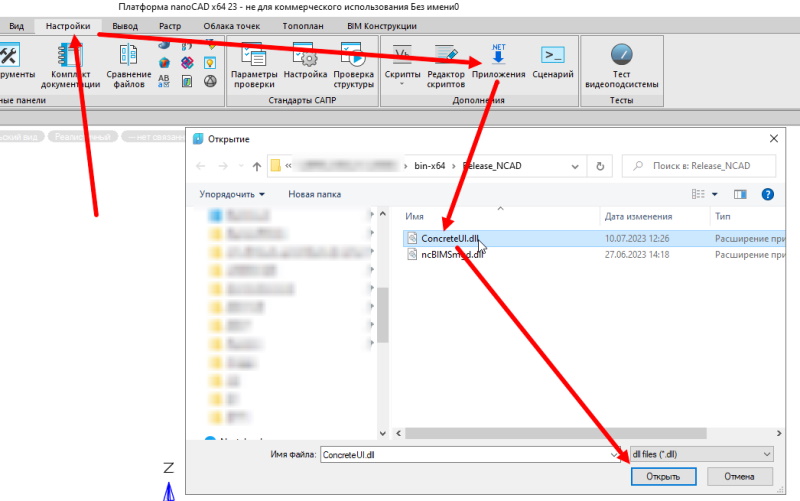The height and width of the screenshot is (501, 800).
Task: Run Проверка структуры tool
Action: 354,65
